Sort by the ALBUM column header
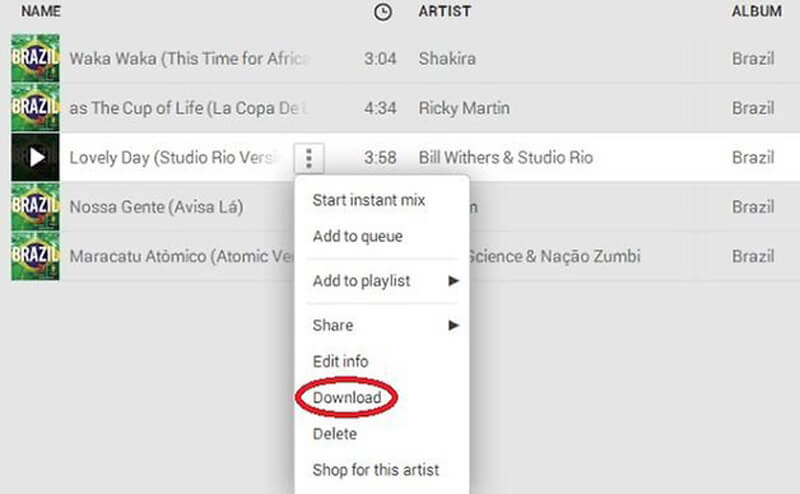Screen dimensions: 800x494 [x=756, y=12]
